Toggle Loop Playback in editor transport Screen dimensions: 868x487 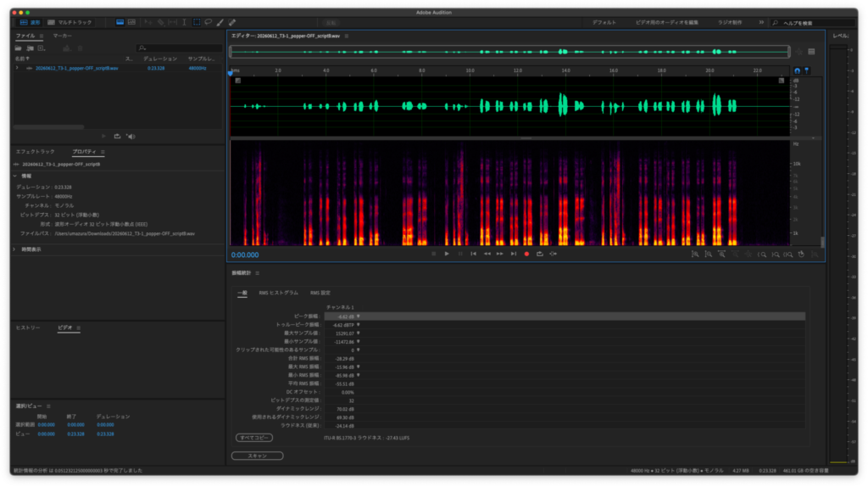540,254
